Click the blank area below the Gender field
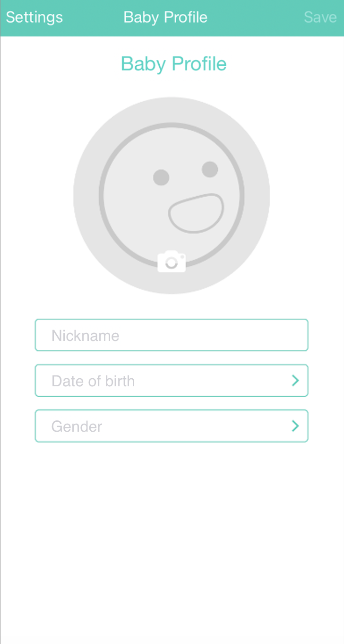Image resolution: width=344 pixels, height=644 pixels. tap(172, 534)
